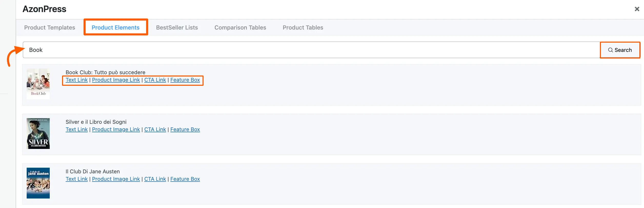644x208 pixels.
Task: Insert Product Image Link for Jane Austen item
Action: tap(116, 179)
